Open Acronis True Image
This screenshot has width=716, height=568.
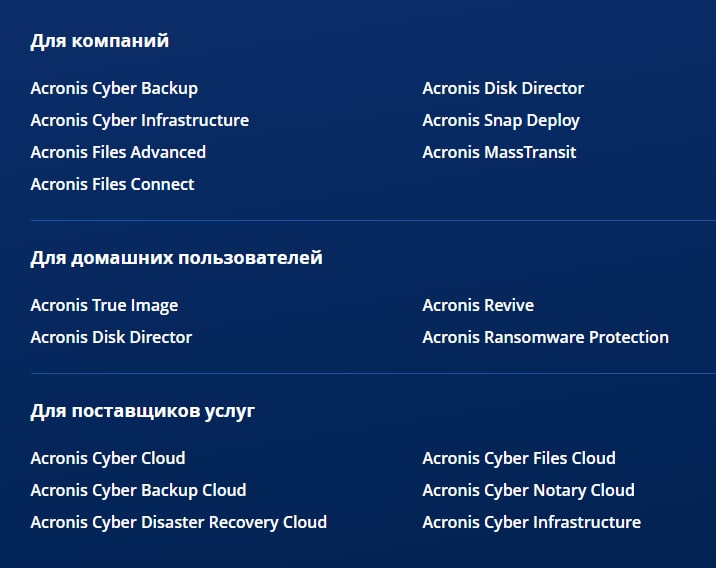coord(104,305)
